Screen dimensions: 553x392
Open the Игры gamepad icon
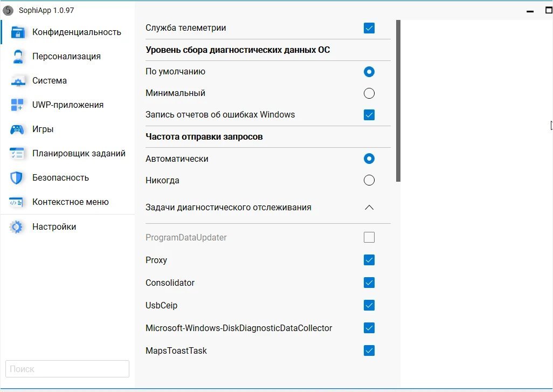tap(18, 129)
